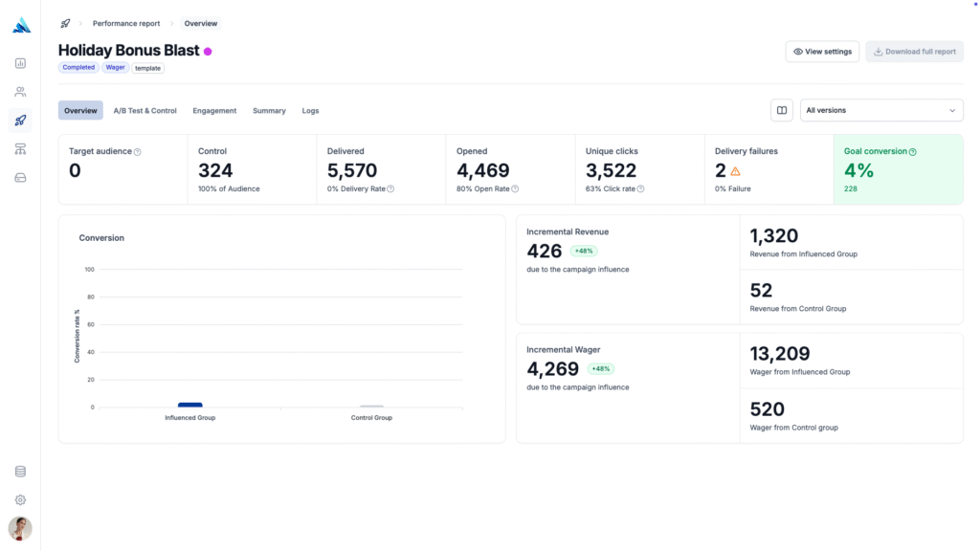Click Performance report breadcrumb link
Viewport: 980px width, 551px height.
click(126, 23)
